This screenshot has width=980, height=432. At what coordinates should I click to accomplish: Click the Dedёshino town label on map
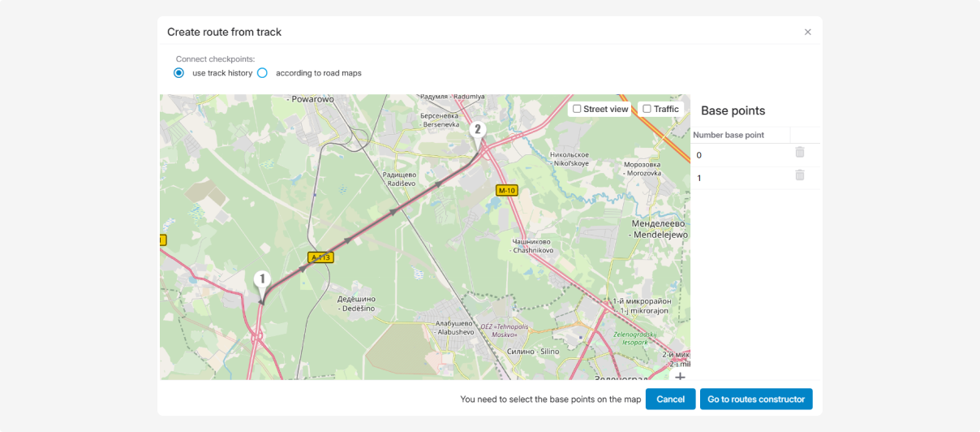pyautogui.click(x=356, y=304)
